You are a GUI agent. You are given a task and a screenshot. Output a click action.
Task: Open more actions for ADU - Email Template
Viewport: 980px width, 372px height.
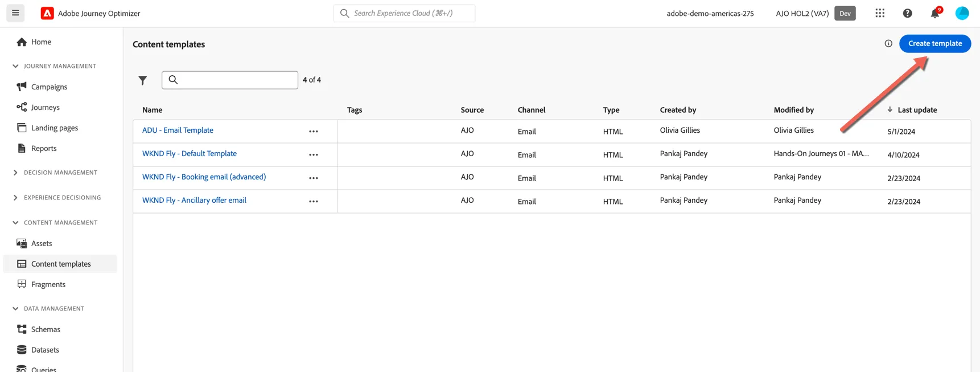[314, 131]
